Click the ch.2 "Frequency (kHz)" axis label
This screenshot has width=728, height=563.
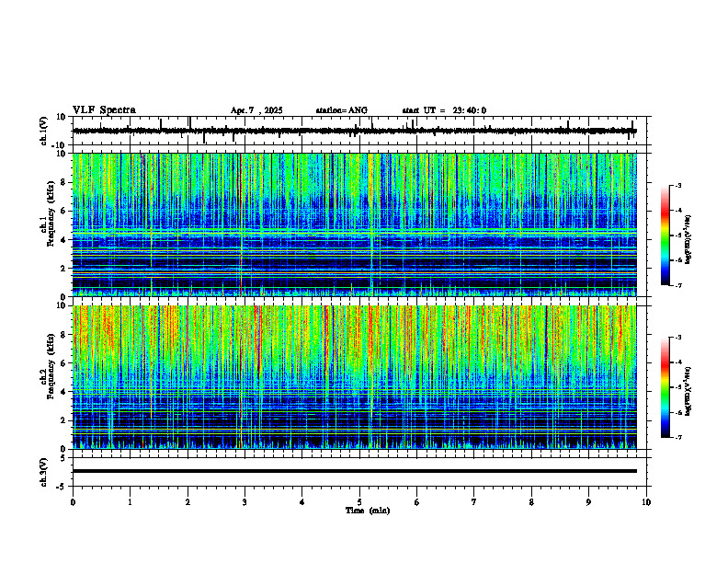coord(51,365)
